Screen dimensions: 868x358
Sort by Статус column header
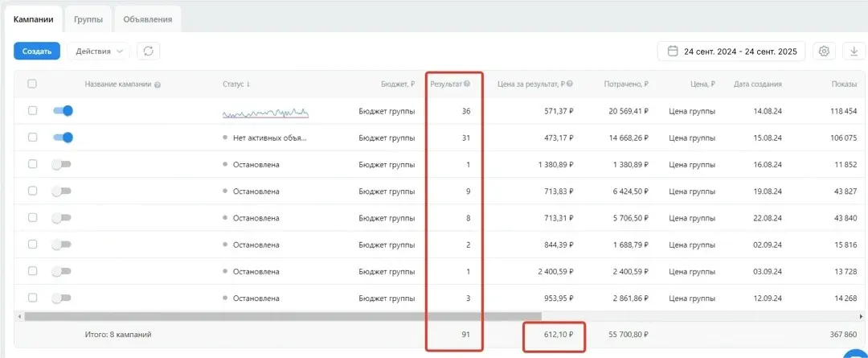(x=233, y=84)
